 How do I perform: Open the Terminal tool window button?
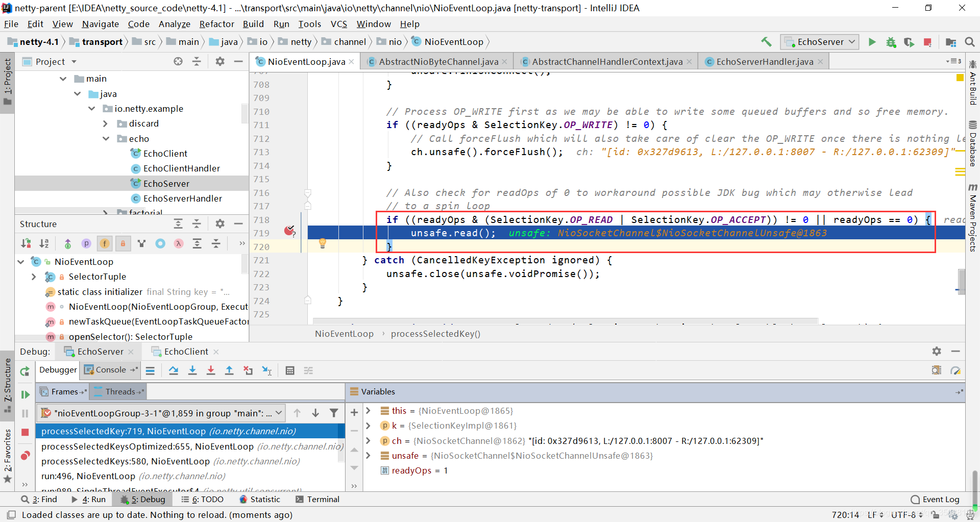pos(317,500)
